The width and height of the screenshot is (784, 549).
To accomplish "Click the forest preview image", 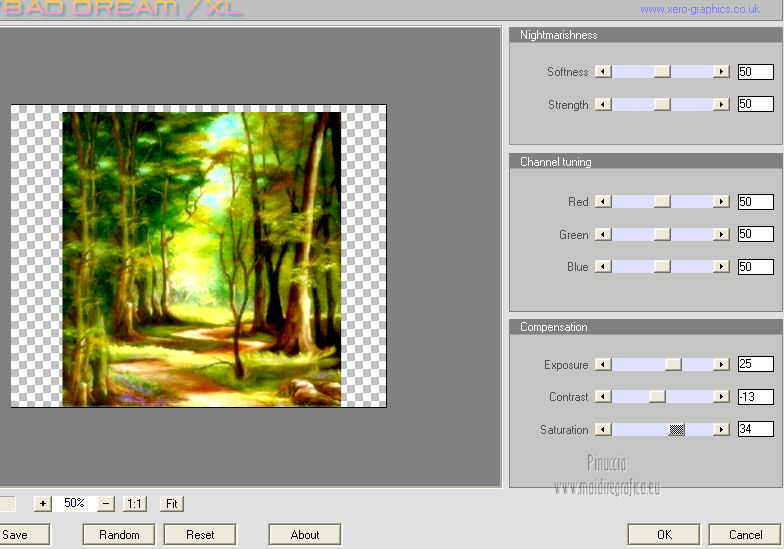I will [x=202, y=258].
